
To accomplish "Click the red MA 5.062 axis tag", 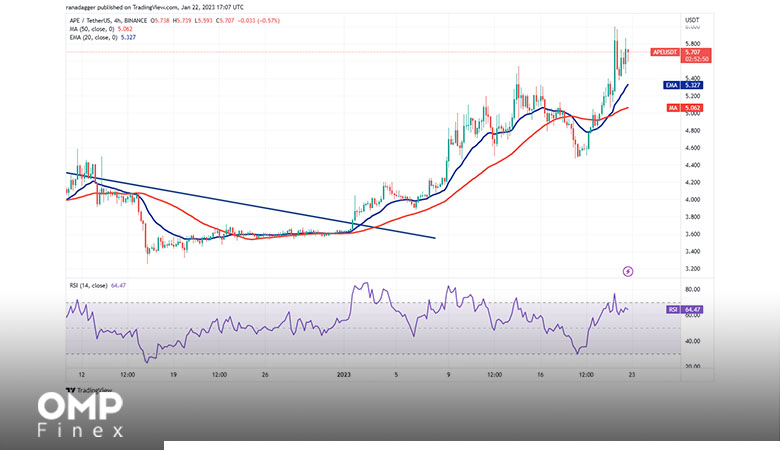I will (x=684, y=108).
